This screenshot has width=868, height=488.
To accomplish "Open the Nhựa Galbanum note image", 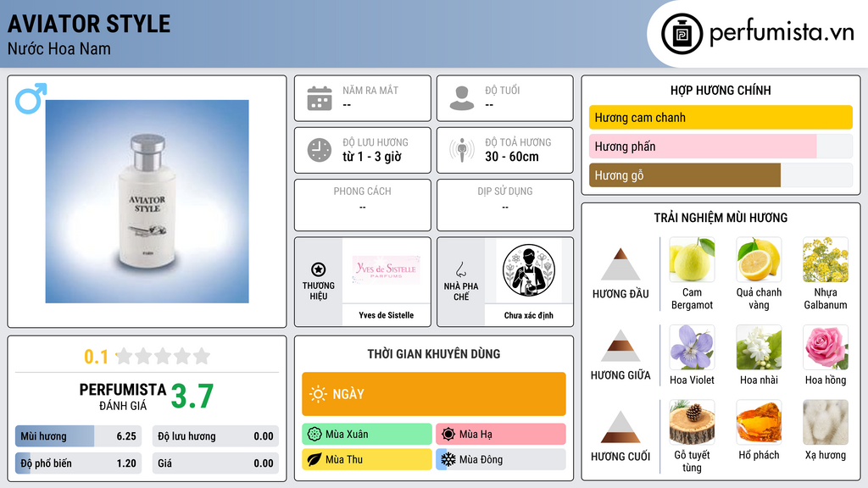I will (x=826, y=259).
